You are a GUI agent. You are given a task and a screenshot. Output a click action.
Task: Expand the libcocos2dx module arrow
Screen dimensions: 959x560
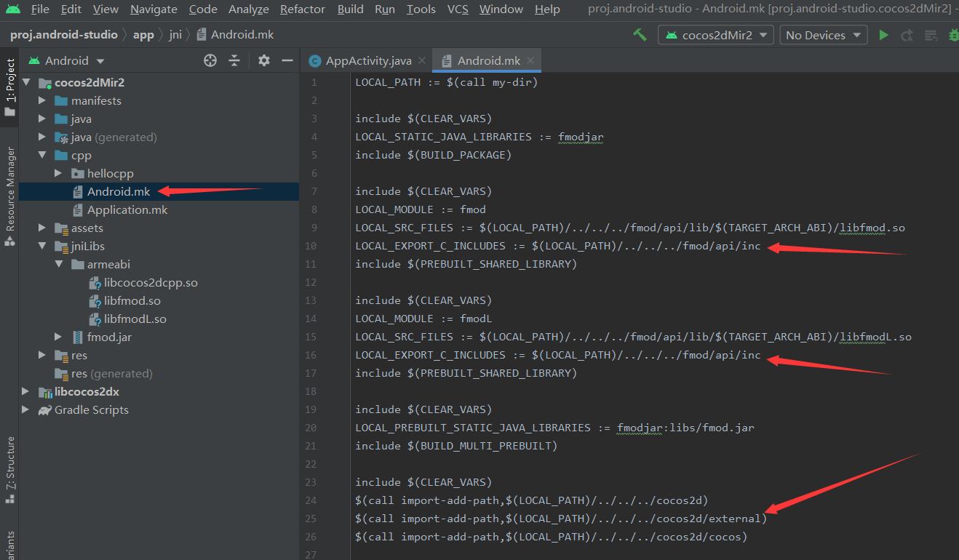(26, 392)
